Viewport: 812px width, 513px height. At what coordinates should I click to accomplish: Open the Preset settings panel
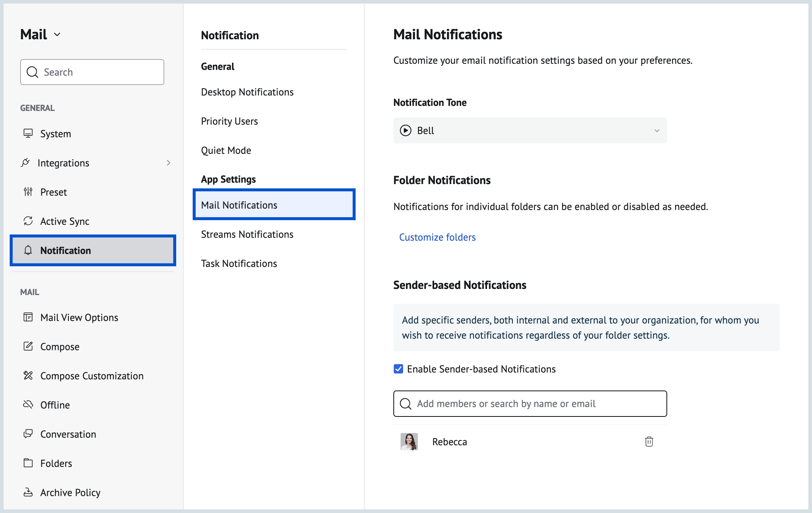(x=53, y=192)
